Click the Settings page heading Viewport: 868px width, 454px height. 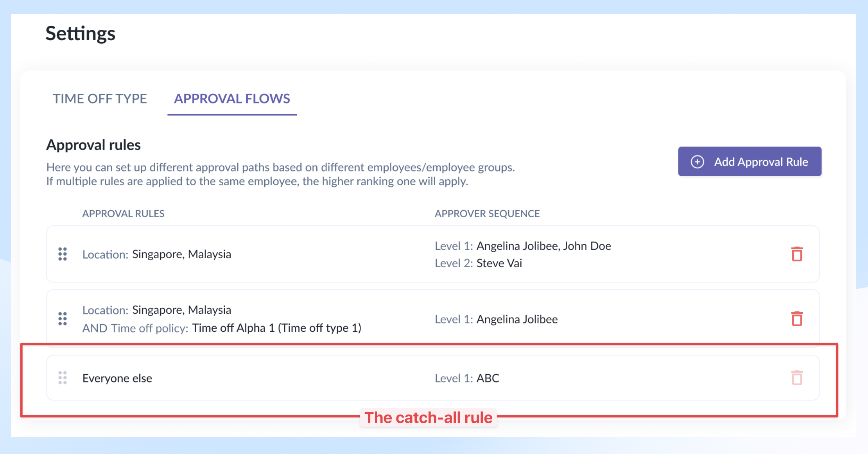[x=81, y=34]
